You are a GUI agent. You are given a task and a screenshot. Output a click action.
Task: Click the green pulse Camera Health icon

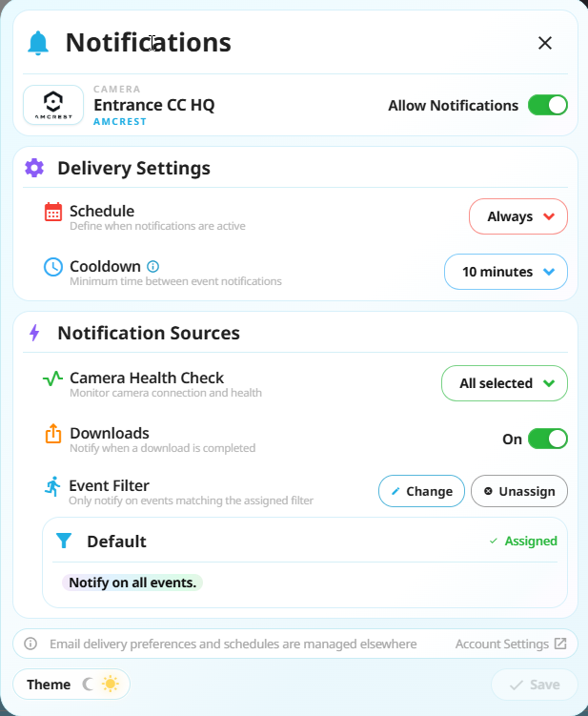pyautogui.click(x=52, y=378)
